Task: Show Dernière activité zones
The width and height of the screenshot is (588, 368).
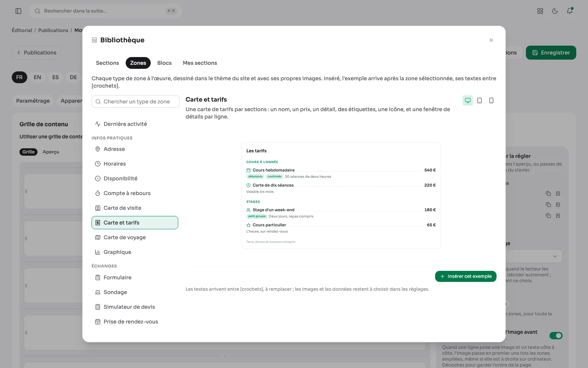Action: click(135, 124)
